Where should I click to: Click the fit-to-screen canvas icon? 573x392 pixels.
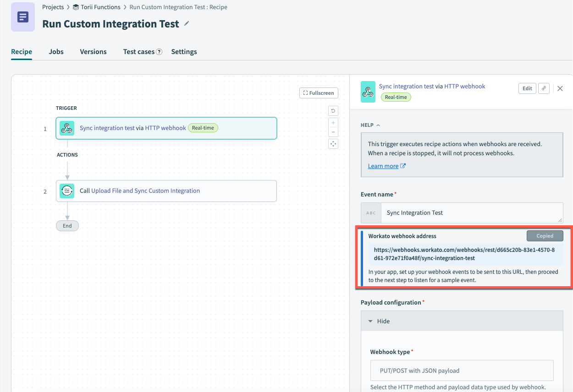[333, 144]
